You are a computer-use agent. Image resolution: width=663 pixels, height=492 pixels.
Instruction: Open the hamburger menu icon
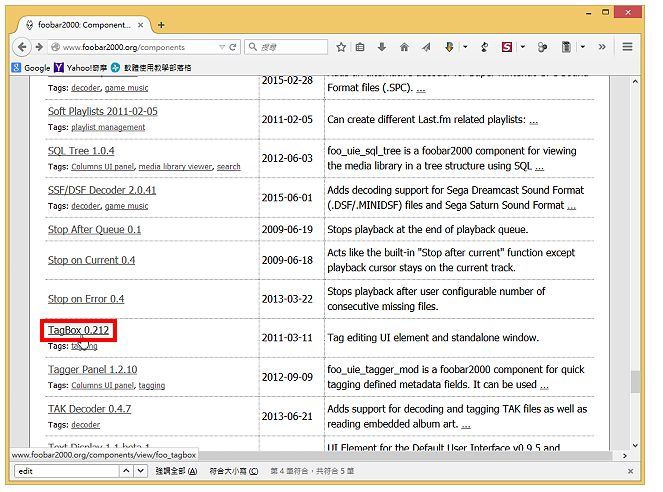(x=627, y=47)
